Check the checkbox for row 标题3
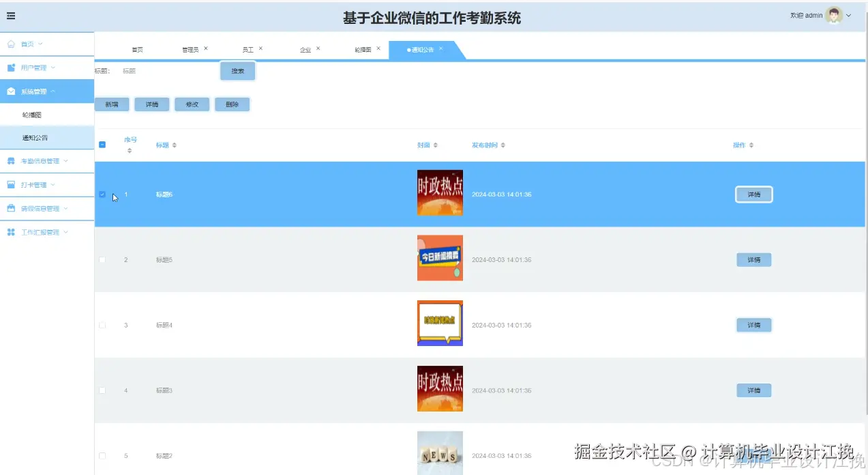 (x=102, y=390)
